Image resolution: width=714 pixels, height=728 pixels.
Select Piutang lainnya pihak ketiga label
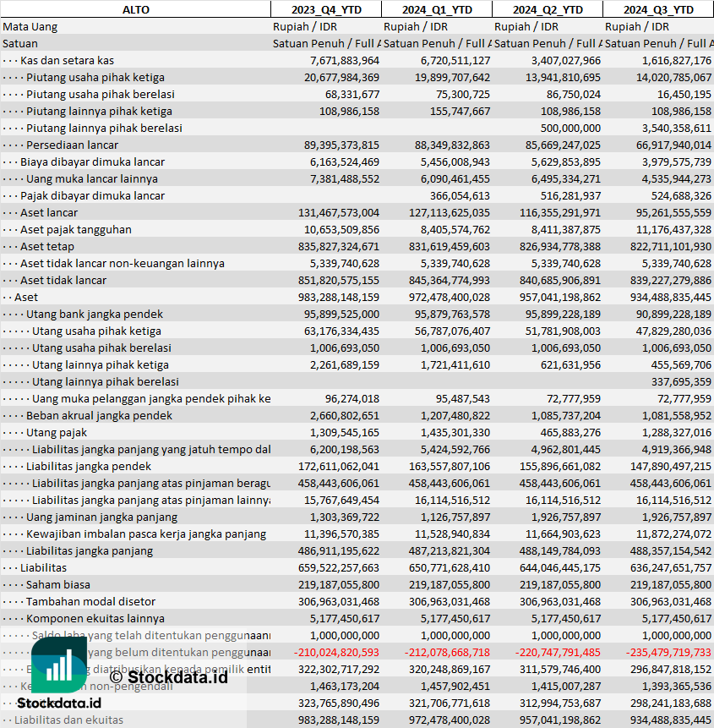99,111
